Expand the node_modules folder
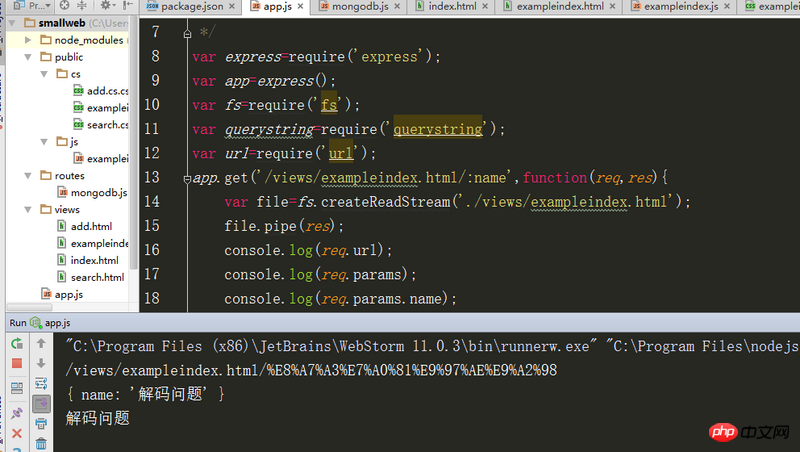 point(30,40)
